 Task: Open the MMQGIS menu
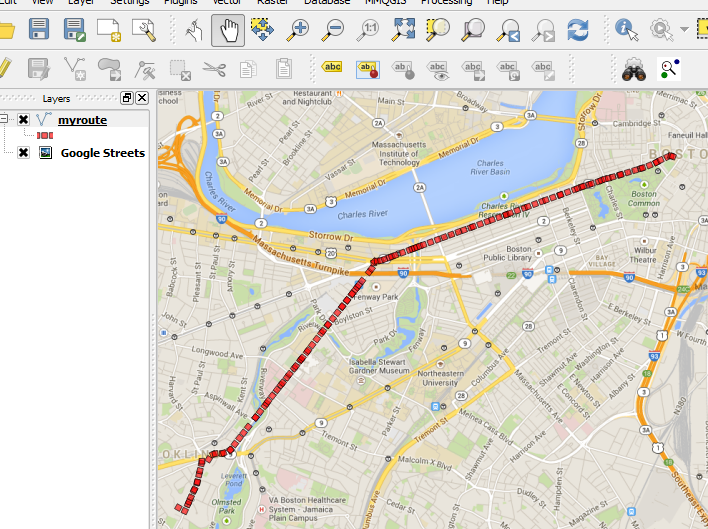click(x=386, y=2)
